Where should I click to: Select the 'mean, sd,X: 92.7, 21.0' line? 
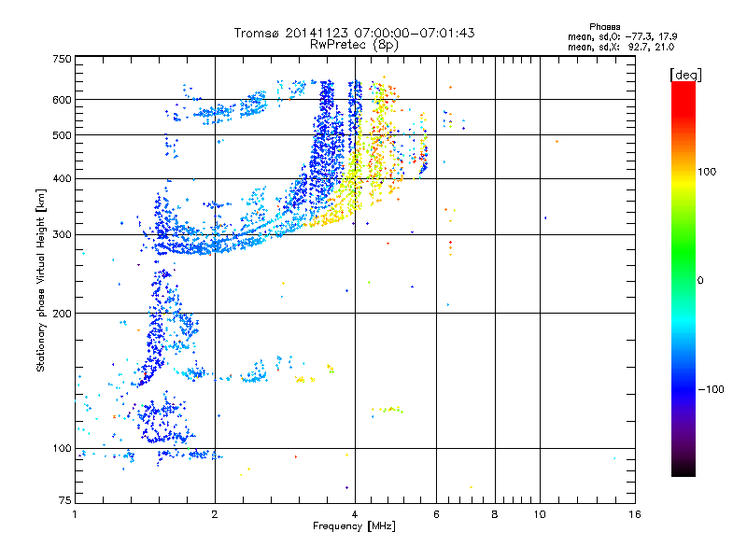tap(621, 47)
